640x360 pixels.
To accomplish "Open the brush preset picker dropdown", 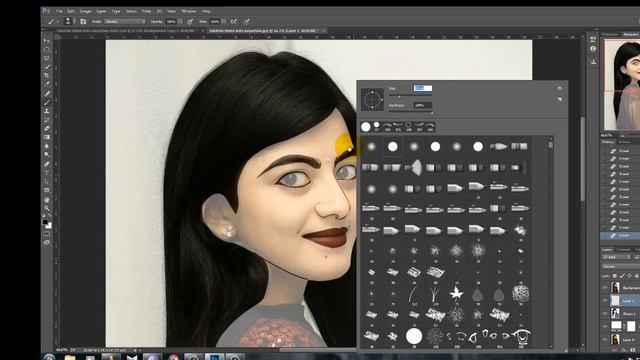I will [x=74, y=21].
